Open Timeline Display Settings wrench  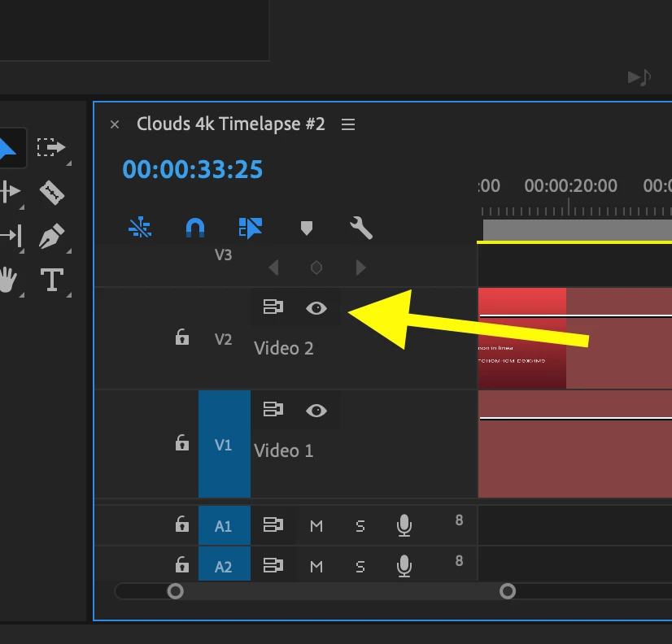pyautogui.click(x=361, y=228)
